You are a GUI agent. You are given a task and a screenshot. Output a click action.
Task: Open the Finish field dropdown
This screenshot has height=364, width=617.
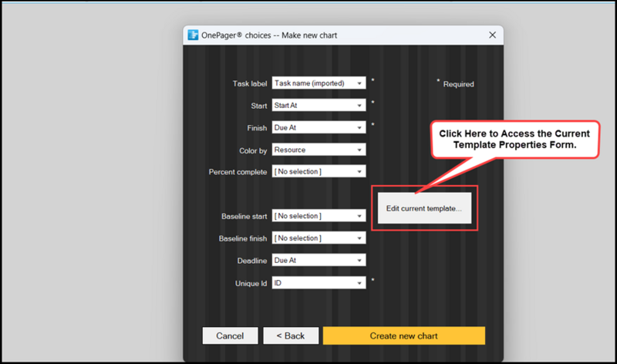coord(319,127)
